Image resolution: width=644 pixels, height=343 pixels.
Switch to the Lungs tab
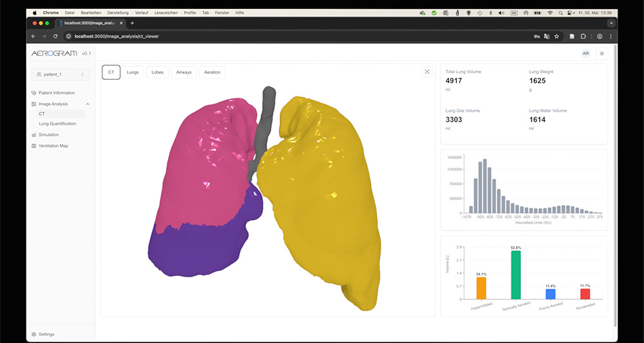(x=133, y=72)
